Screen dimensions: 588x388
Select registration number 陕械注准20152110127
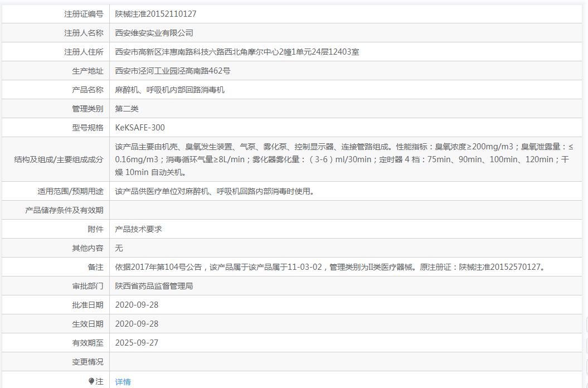155,14
